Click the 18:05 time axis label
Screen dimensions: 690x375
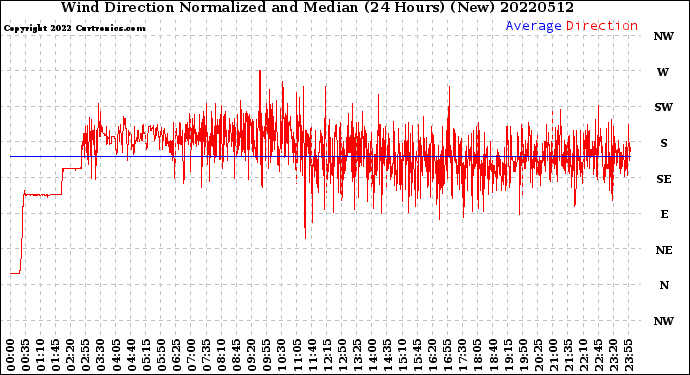tap(477, 355)
